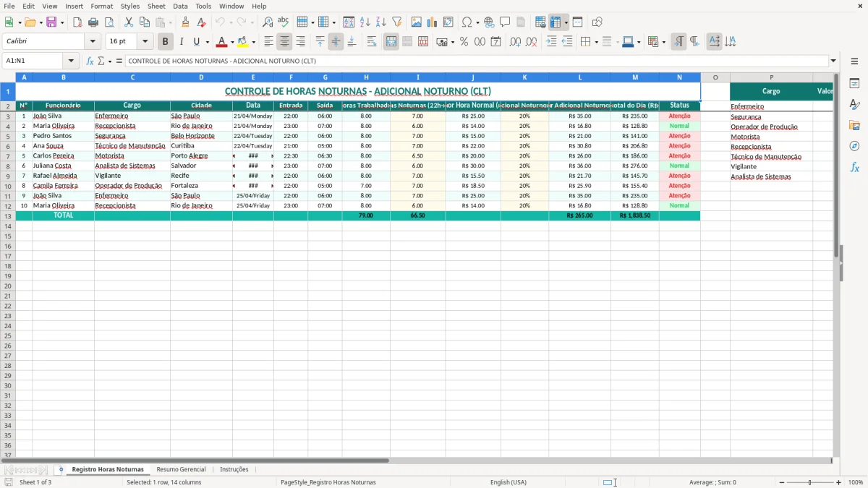This screenshot has height=488, width=868.
Task: Click the Save document icon
Action: click(x=51, y=22)
